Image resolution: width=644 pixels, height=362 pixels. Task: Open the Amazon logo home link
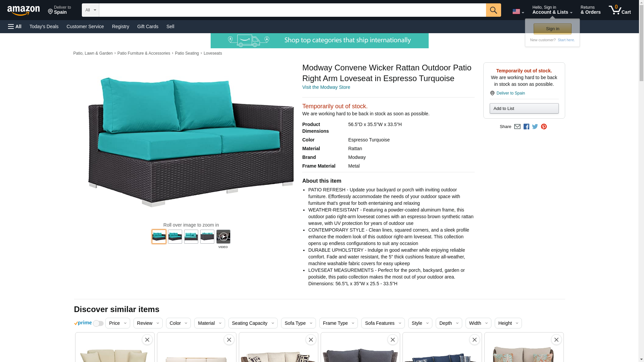(23, 10)
